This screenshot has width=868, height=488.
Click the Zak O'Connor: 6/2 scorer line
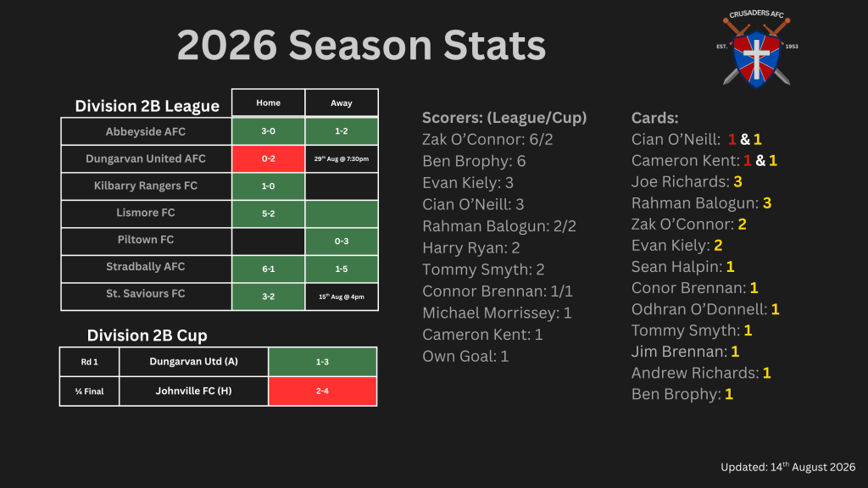pyautogui.click(x=487, y=140)
